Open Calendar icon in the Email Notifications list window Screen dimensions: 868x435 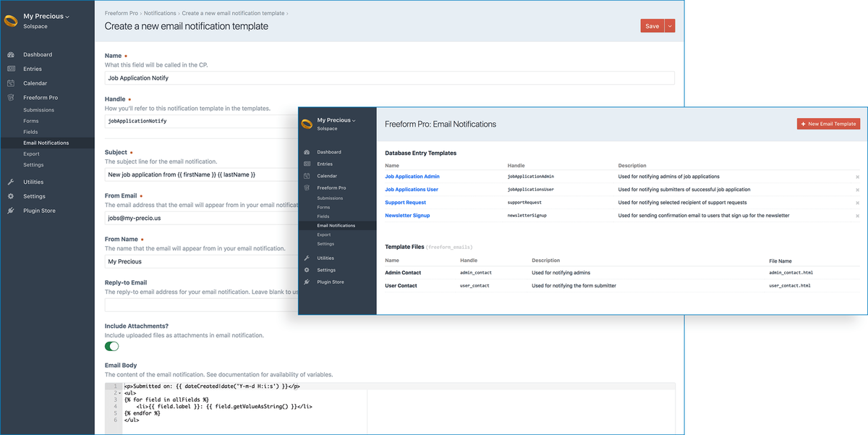point(307,176)
